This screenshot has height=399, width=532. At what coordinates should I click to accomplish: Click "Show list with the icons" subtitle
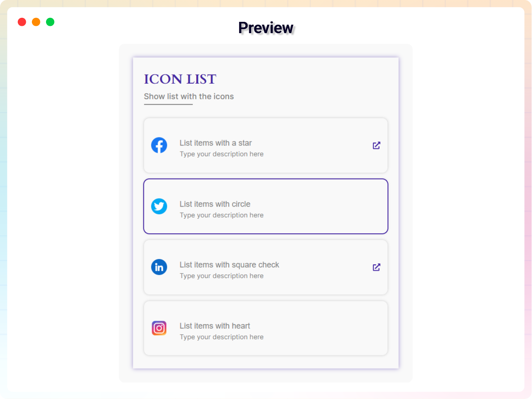click(x=189, y=97)
